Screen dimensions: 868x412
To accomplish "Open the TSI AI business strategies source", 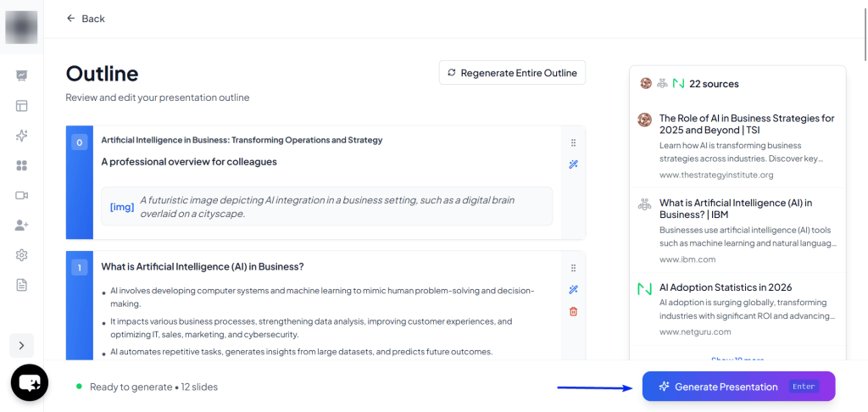I will [x=746, y=124].
